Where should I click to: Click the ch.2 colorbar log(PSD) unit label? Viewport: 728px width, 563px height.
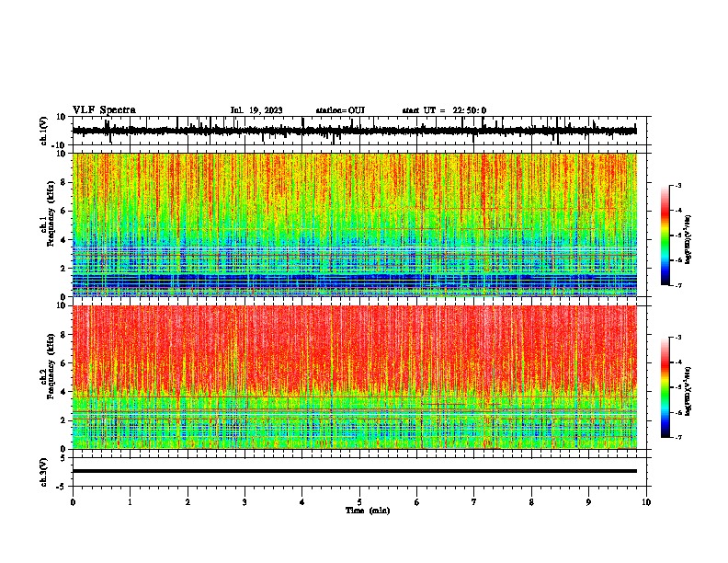(x=688, y=391)
